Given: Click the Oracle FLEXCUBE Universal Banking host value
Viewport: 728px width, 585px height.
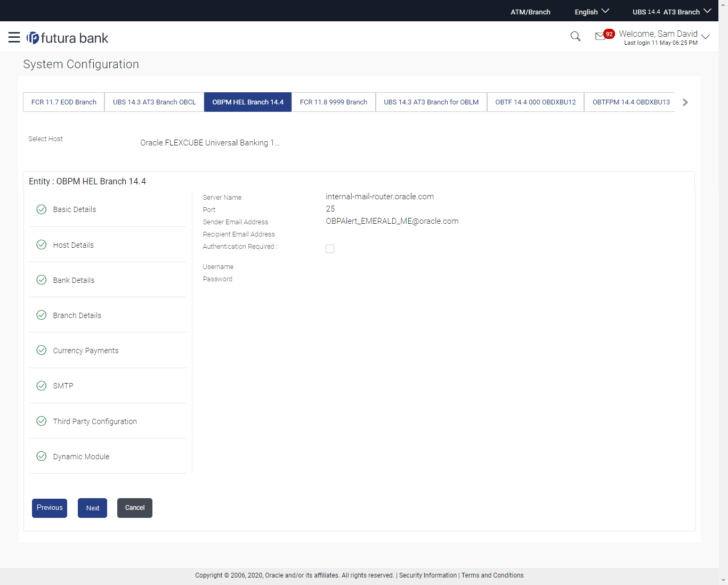Looking at the screenshot, I should click(x=210, y=143).
